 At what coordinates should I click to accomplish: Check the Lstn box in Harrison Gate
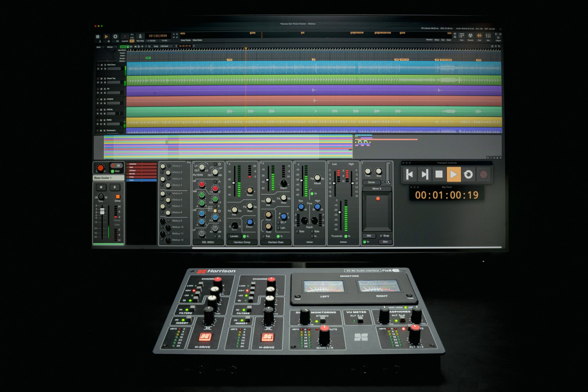278,228
